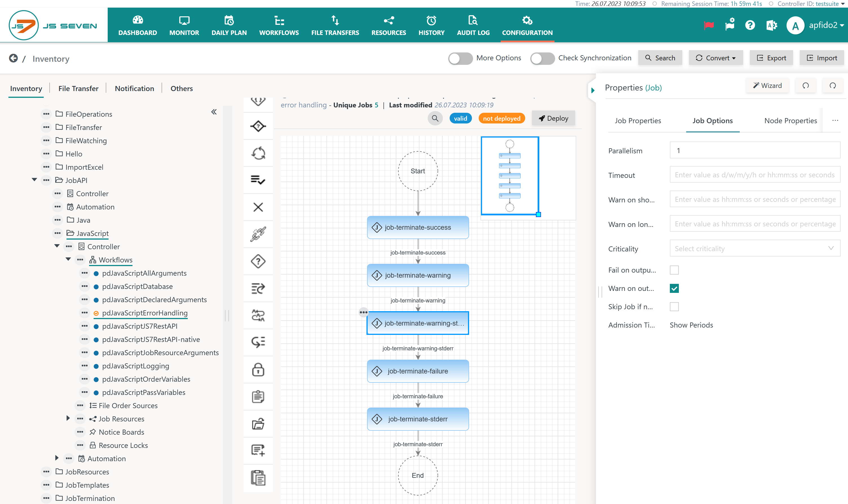848x504 pixels.
Task: Click the Export button
Action: 771,58
